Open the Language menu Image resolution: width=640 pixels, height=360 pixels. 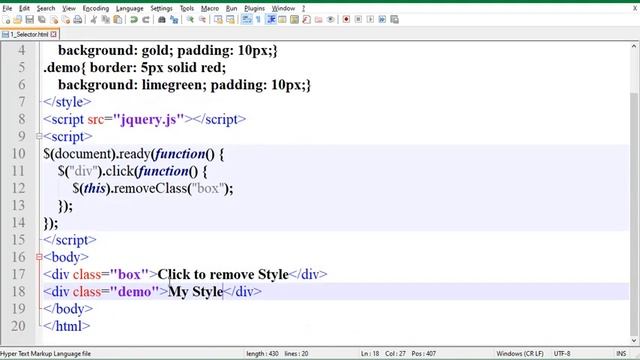[129, 8]
